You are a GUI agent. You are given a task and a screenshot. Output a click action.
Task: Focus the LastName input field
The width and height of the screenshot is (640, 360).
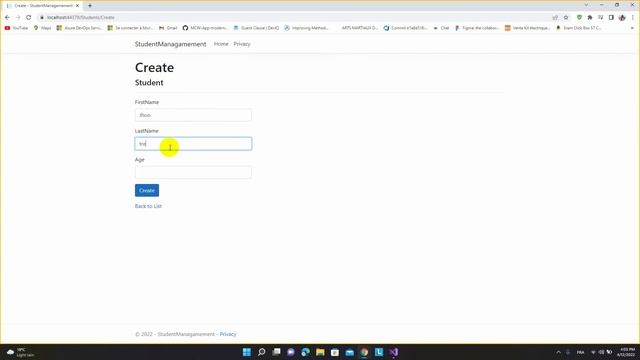193,144
